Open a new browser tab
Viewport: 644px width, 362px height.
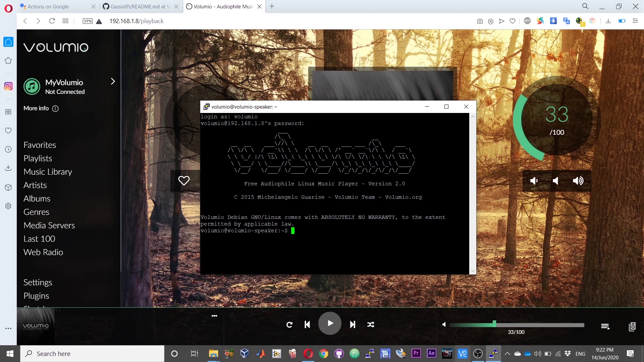[272, 6]
